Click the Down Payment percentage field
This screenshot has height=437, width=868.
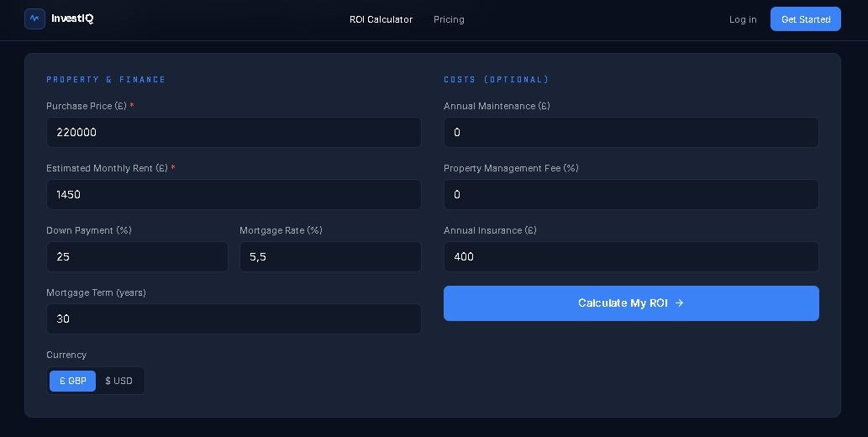[x=137, y=256]
